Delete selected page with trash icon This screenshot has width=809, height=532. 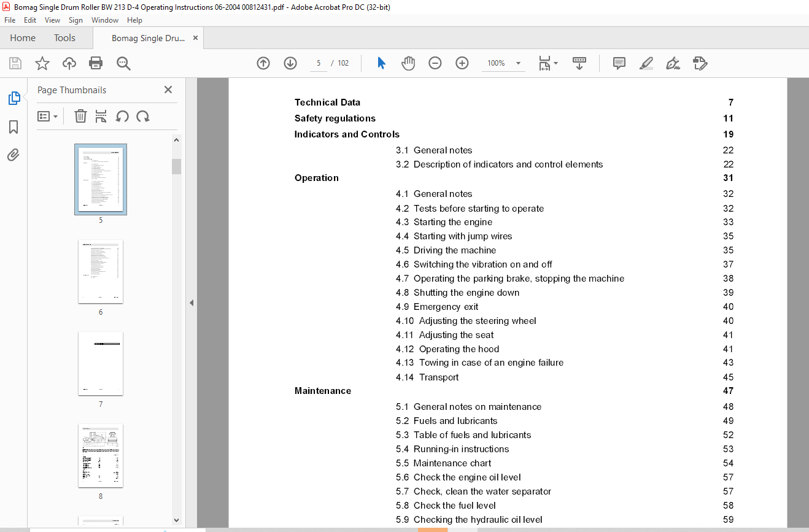(x=80, y=116)
